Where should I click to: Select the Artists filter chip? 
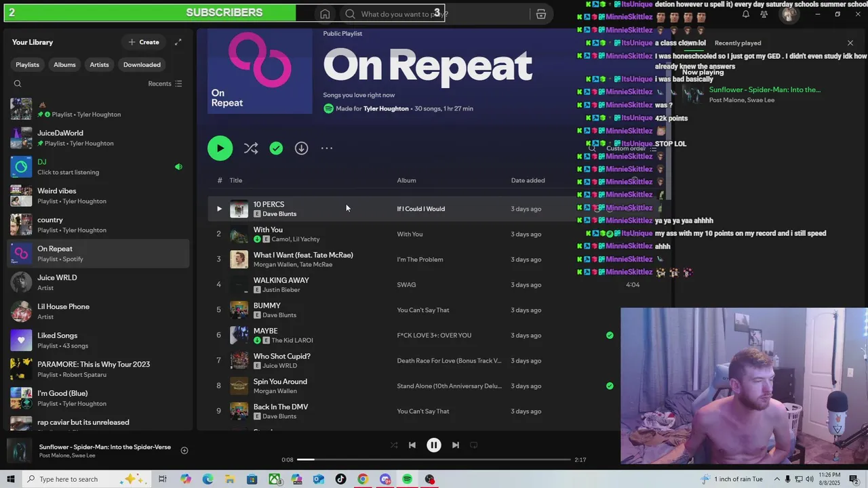(x=99, y=64)
